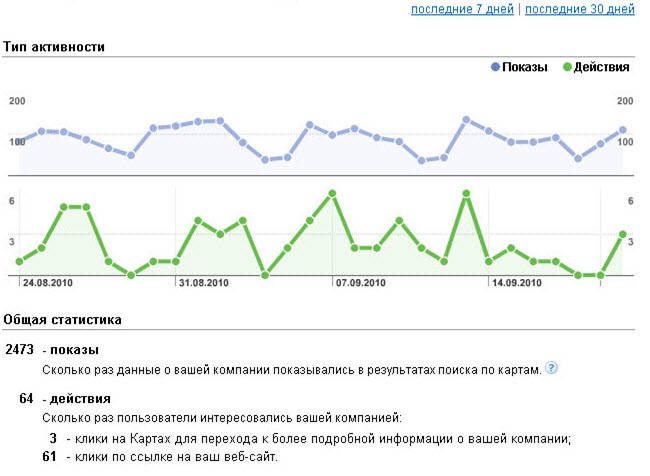Click the 'Тип активности' heading

(x=54, y=47)
